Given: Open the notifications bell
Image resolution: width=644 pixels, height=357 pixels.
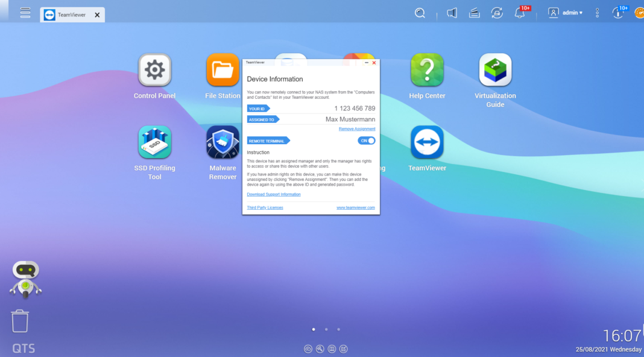Looking at the screenshot, I should pyautogui.click(x=520, y=12).
